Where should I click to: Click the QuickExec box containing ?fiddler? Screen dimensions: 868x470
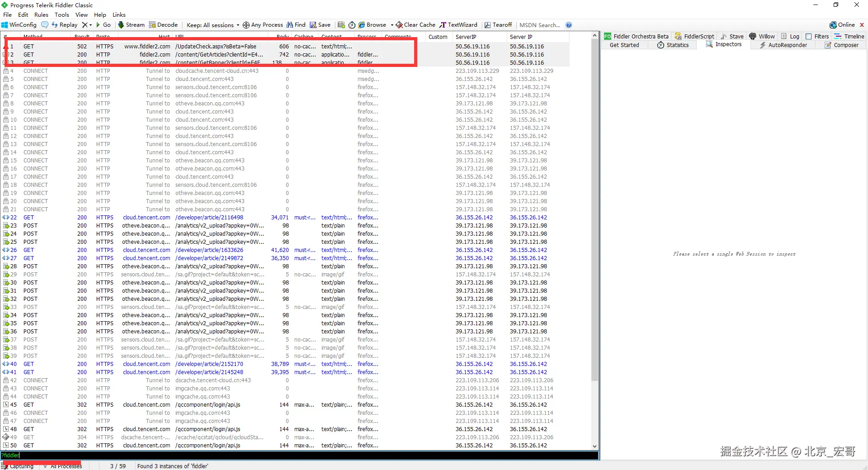299,455
